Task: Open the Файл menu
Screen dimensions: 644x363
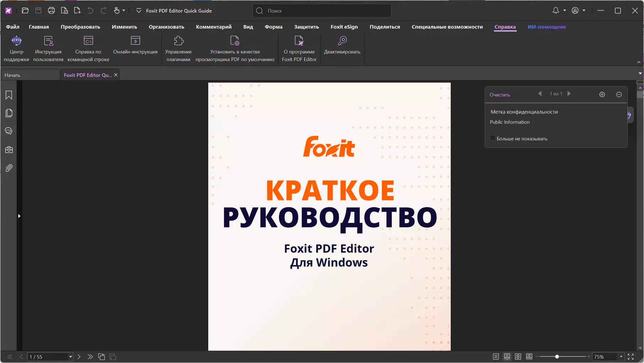Action: pyautogui.click(x=12, y=27)
